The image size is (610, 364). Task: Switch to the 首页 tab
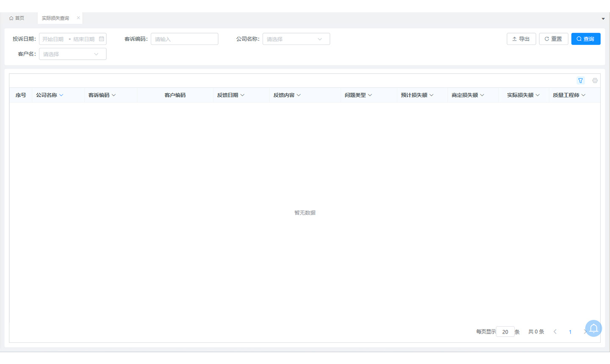pos(17,18)
